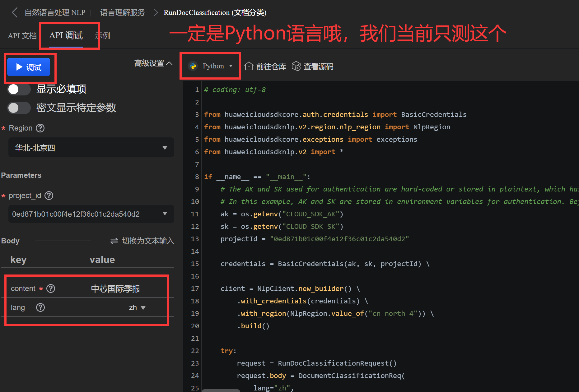579x392 pixels.
Task: Open the lang parameter help icon
Action: point(40,307)
